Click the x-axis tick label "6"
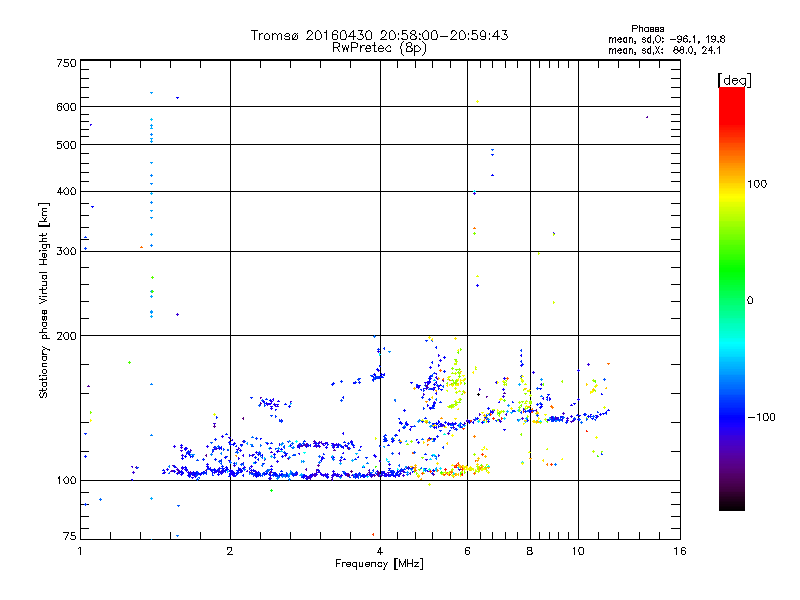The height and width of the screenshot is (600, 800). coord(467,551)
